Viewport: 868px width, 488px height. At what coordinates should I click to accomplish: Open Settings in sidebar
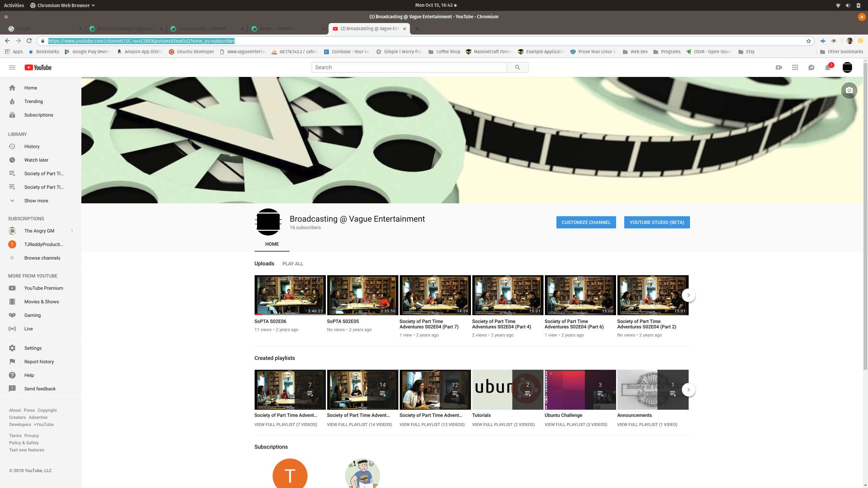coord(41,348)
